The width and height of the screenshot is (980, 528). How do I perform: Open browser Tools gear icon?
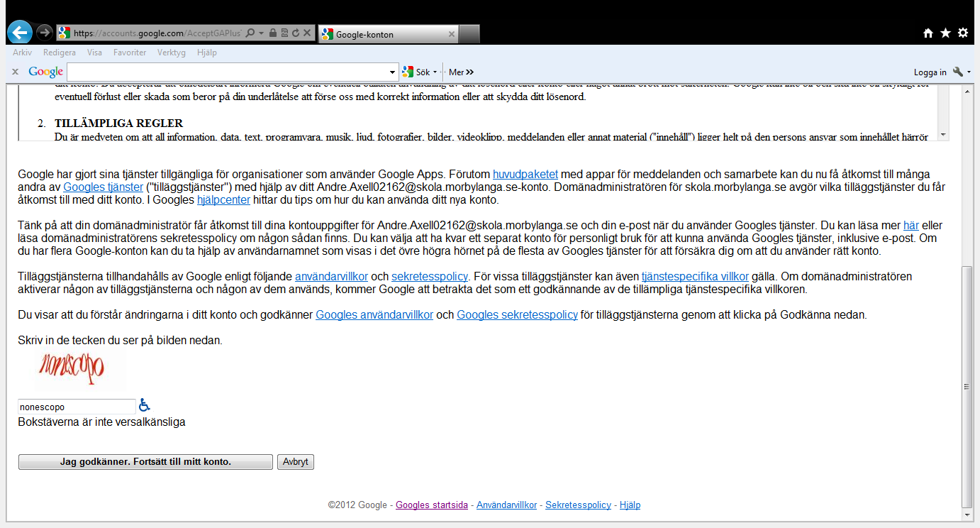(x=962, y=33)
